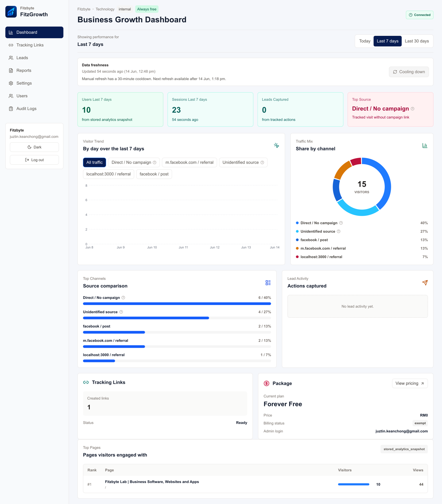Click the localhost:3000 / referral legend dot
Viewport: 442px width, 504px height.
click(297, 257)
